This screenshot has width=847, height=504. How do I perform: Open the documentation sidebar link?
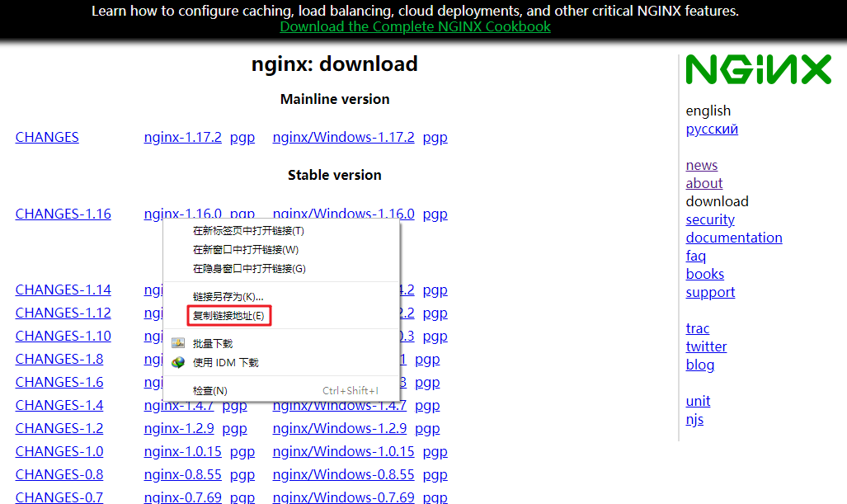click(x=734, y=238)
